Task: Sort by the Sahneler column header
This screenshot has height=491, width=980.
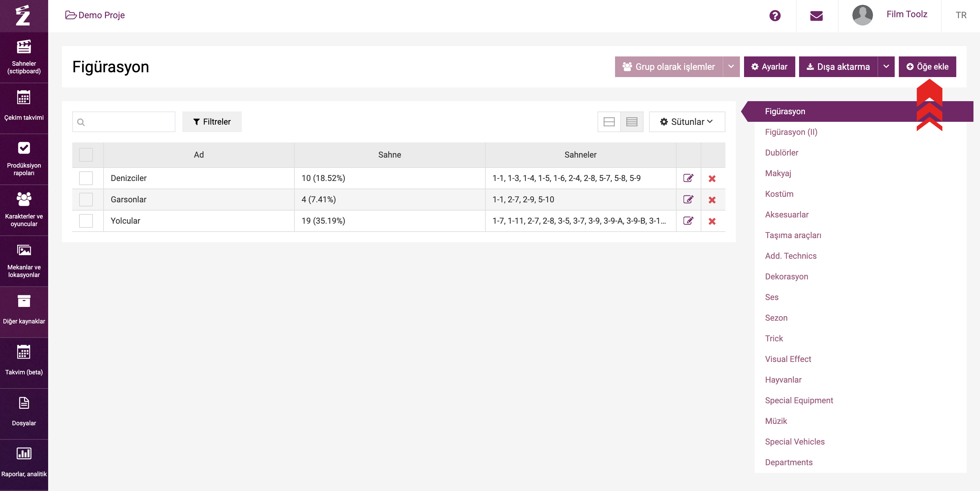Action: click(x=581, y=155)
